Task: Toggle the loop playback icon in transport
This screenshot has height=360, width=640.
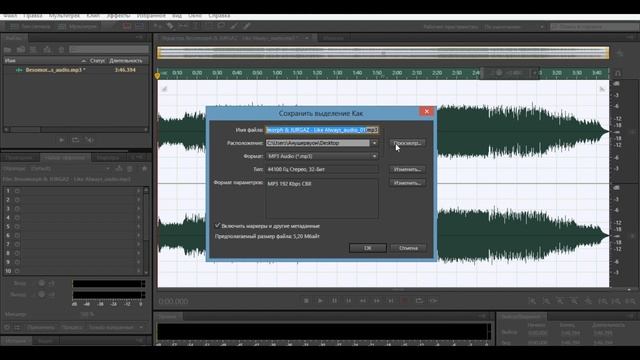Action: (x=419, y=301)
